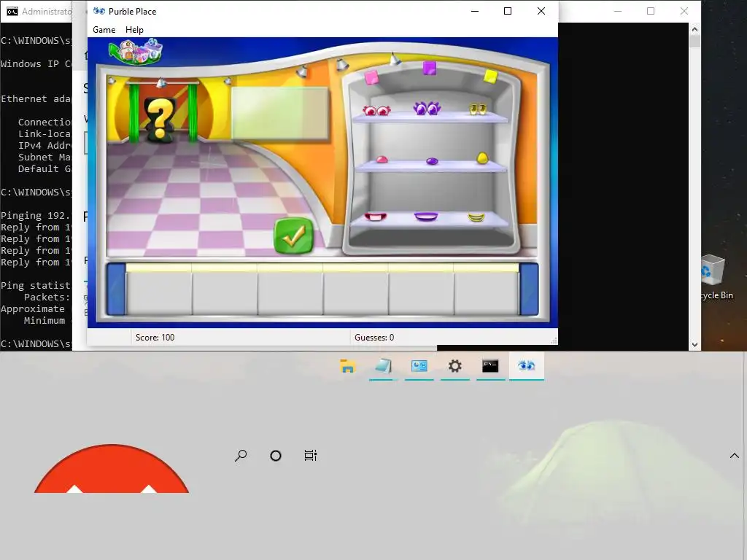Open File Explorer from the taskbar
The height and width of the screenshot is (560, 747).
[x=348, y=366]
